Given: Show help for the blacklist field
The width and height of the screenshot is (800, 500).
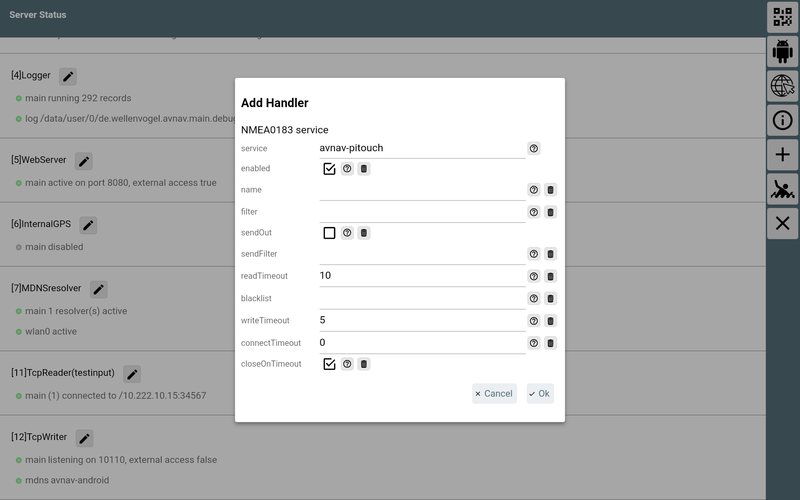Looking at the screenshot, I should (534, 298).
